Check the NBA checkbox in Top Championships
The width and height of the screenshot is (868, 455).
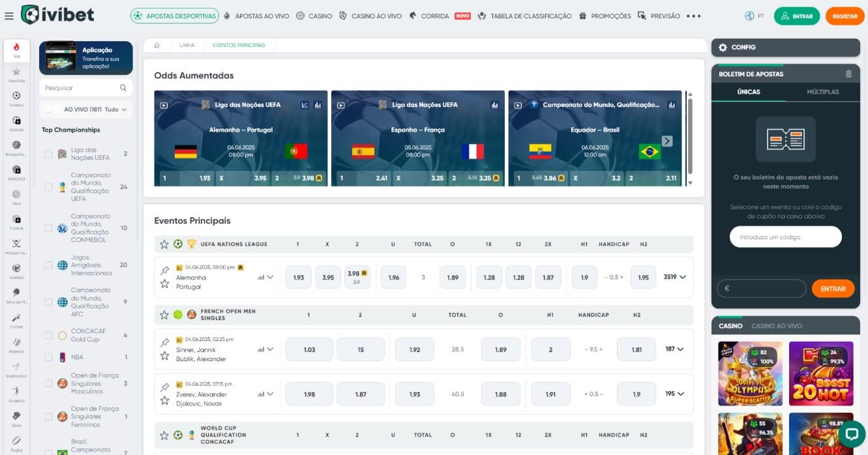[x=48, y=357]
